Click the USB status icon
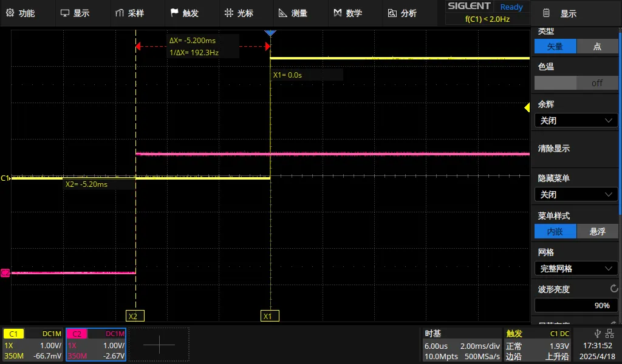Image resolution: width=622 pixels, height=364 pixels. click(x=598, y=333)
